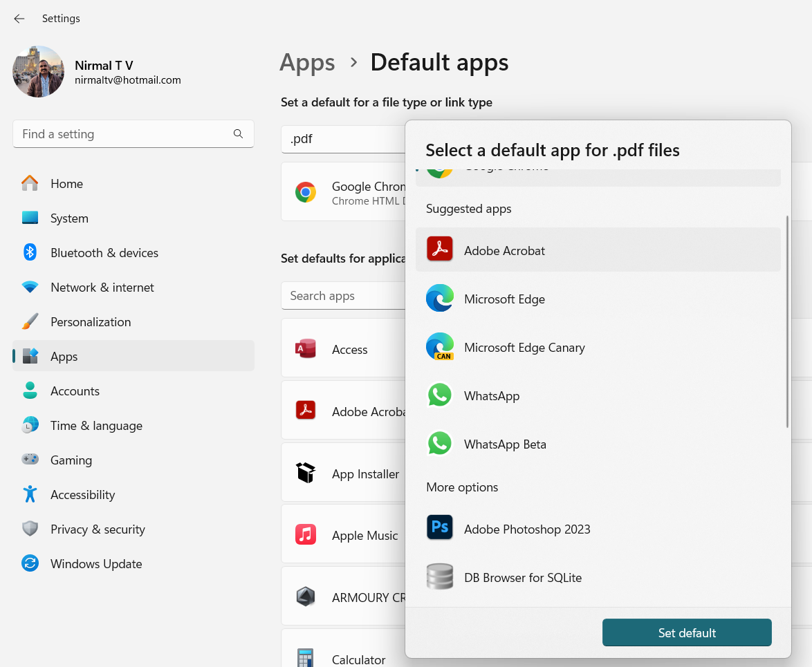Image resolution: width=812 pixels, height=667 pixels.
Task: Select Apps in the sidebar
Action: coord(133,357)
